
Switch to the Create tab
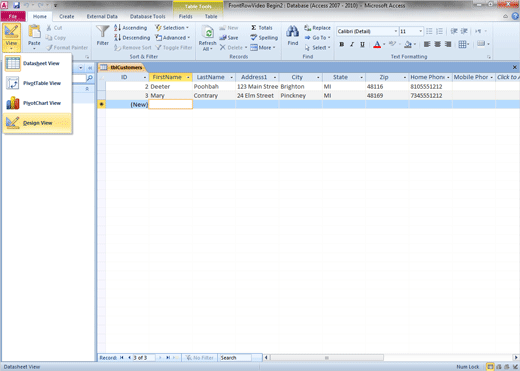pyautogui.click(x=67, y=16)
